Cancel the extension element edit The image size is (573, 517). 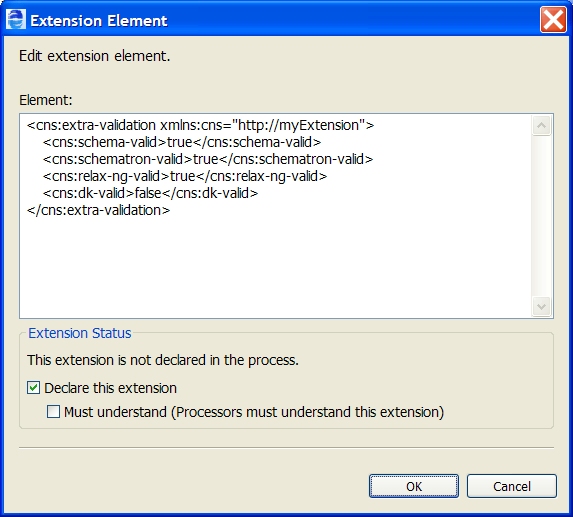(512, 486)
